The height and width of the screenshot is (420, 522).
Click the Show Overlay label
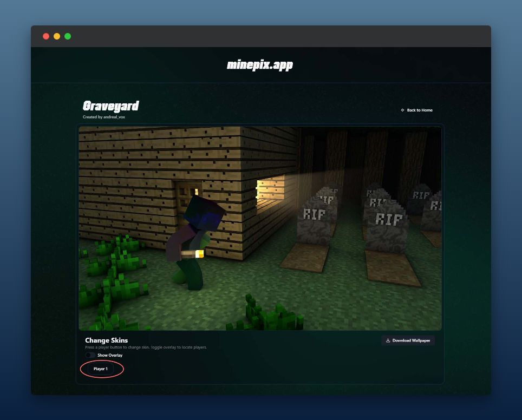pos(110,356)
